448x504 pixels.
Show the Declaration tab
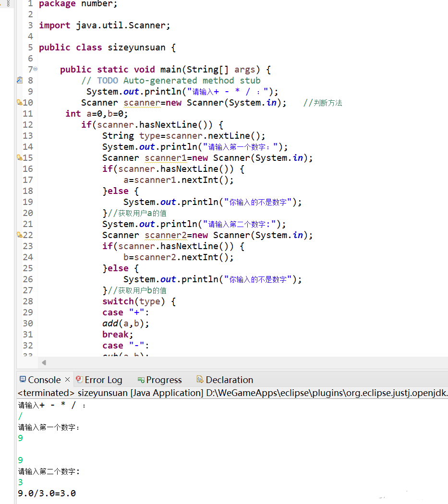(229, 380)
